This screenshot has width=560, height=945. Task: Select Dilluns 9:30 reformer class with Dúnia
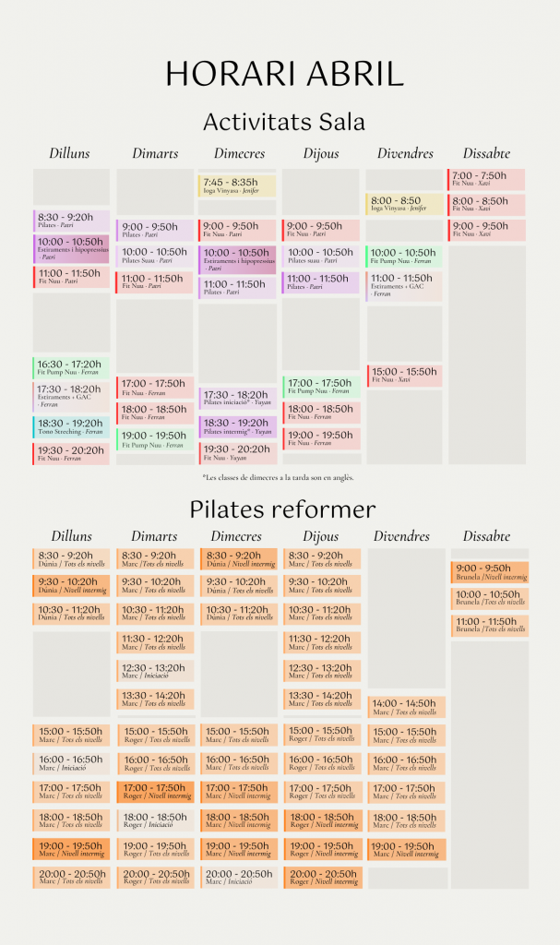click(71, 586)
